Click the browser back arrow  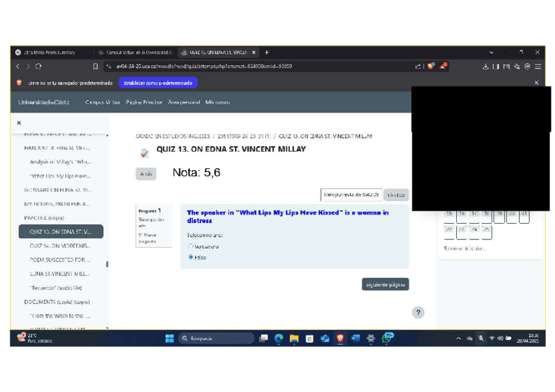[x=18, y=66]
